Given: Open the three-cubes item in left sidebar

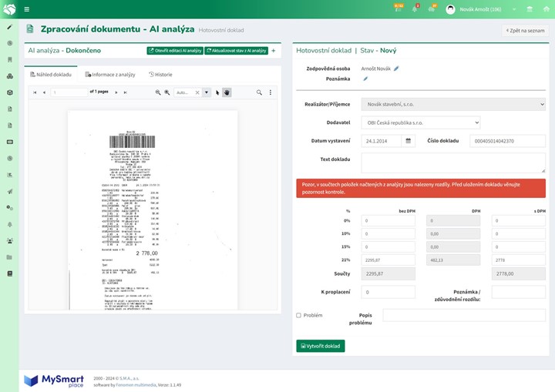Looking at the screenshot, I should click(9, 76).
